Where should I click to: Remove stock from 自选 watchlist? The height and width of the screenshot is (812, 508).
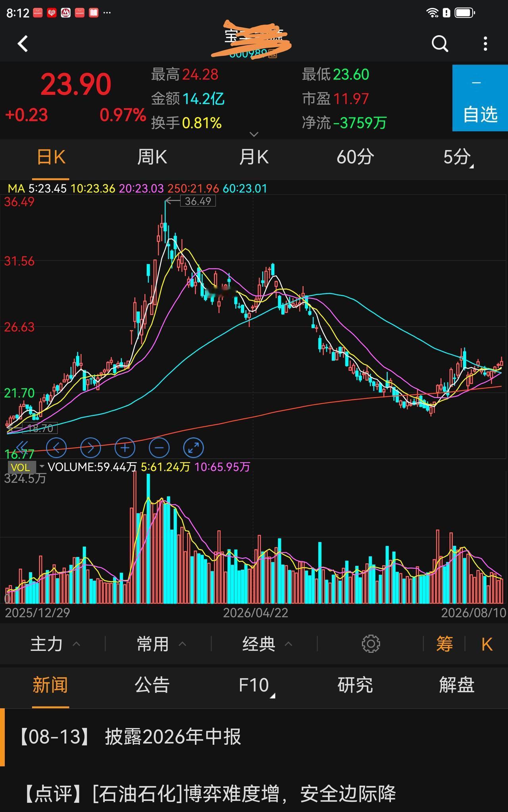point(480,98)
